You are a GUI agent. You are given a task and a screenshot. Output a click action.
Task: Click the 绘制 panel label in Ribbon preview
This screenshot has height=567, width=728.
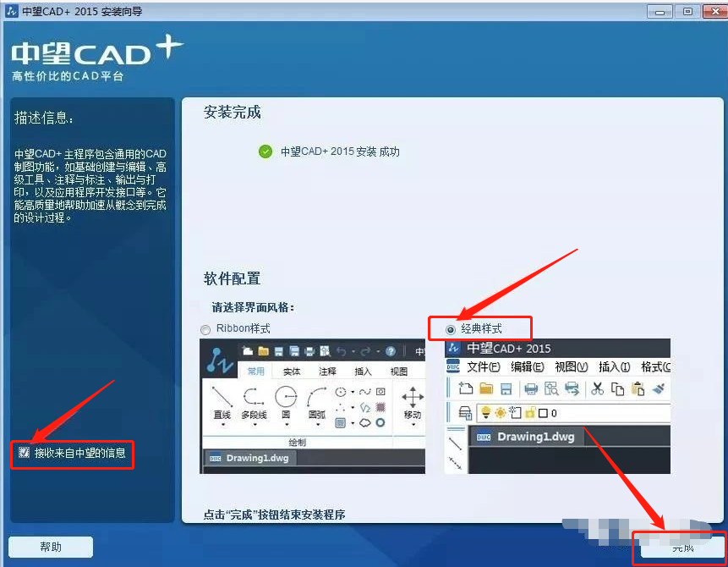click(x=297, y=443)
